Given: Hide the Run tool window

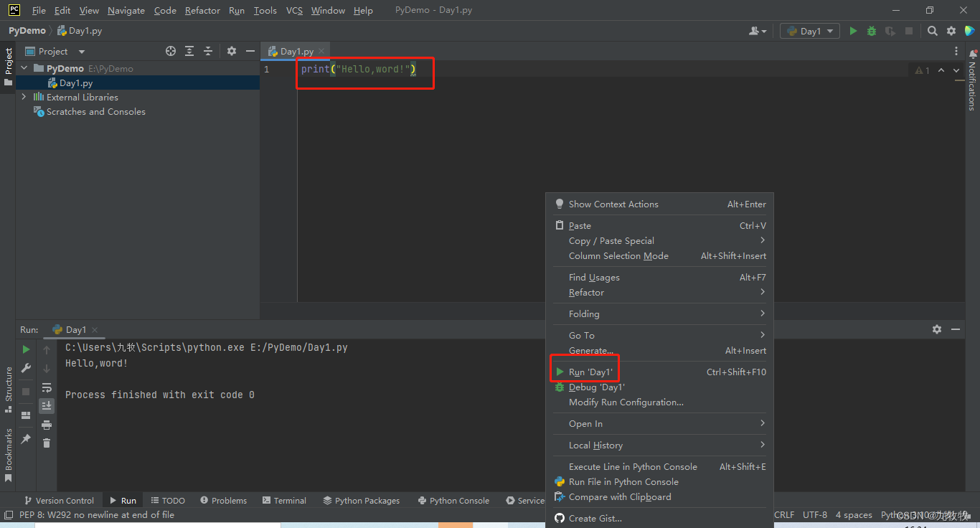Looking at the screenshot, I should [956, 329].
